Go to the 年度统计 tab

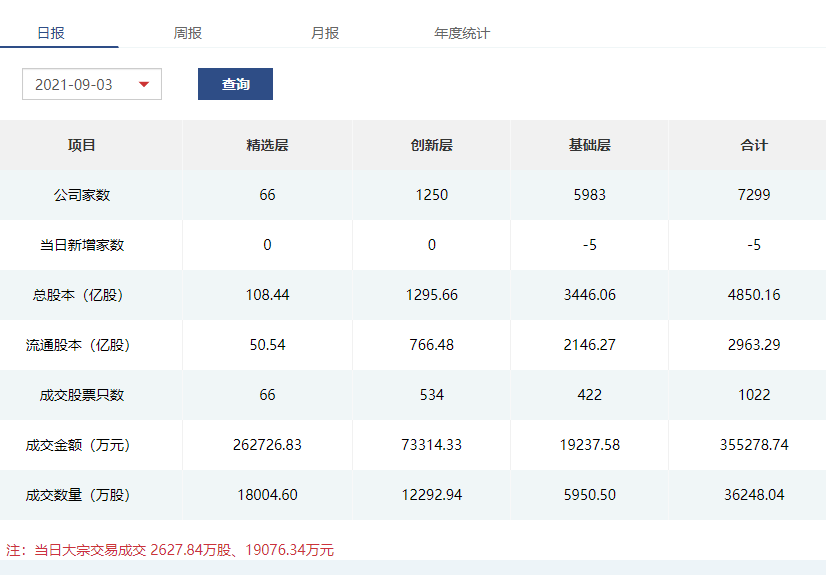(462, 33)
